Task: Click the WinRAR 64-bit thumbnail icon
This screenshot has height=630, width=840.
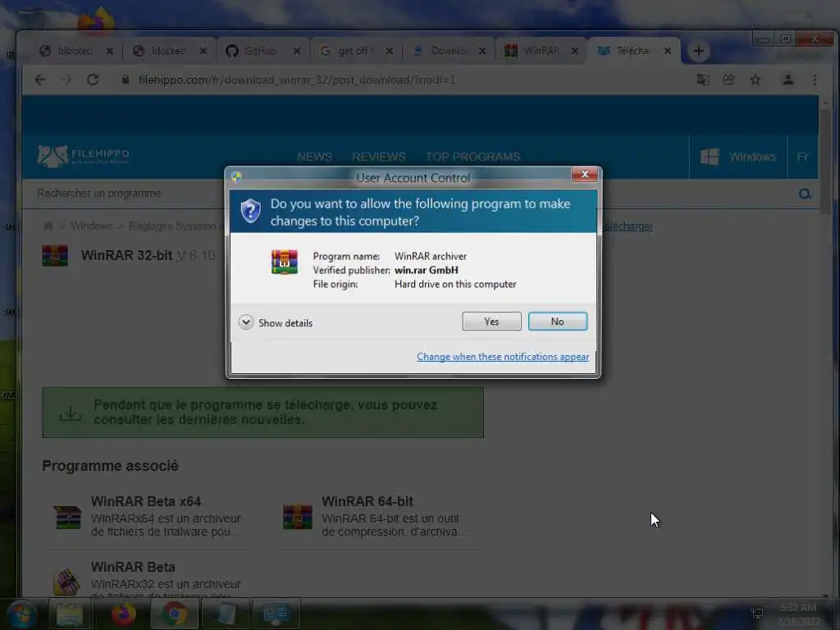Action: (297, 517)
